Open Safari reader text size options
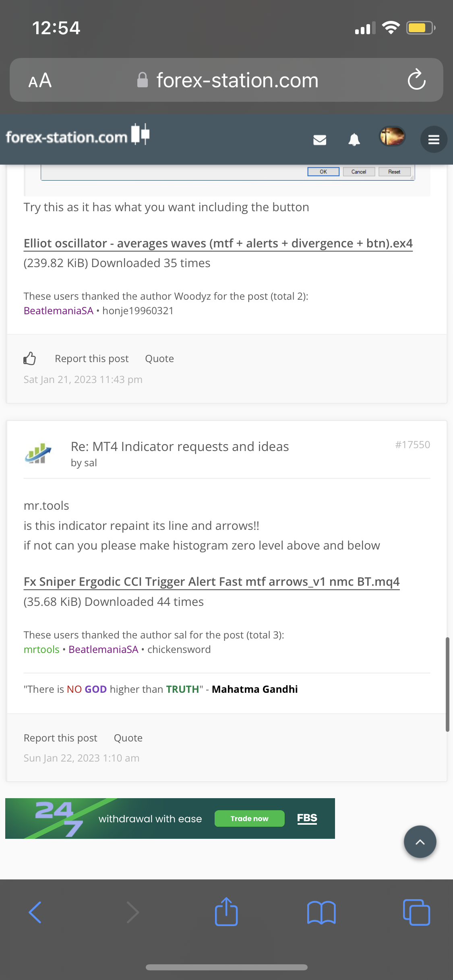The width and height of the screenshot is (453, 980). [40, 80]
